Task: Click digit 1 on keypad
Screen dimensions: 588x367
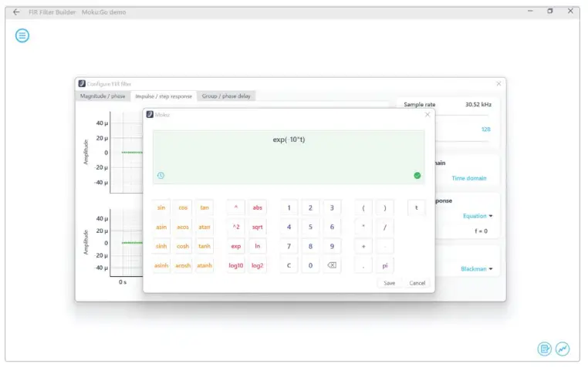Action: [x=289, y=207]
